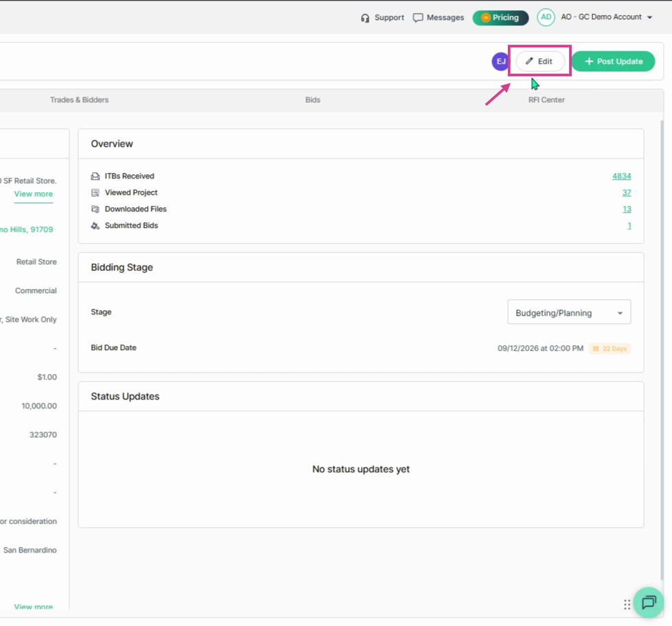
Task: Click the Downloaded Files folder icon
Action: [x=95, y=209]
